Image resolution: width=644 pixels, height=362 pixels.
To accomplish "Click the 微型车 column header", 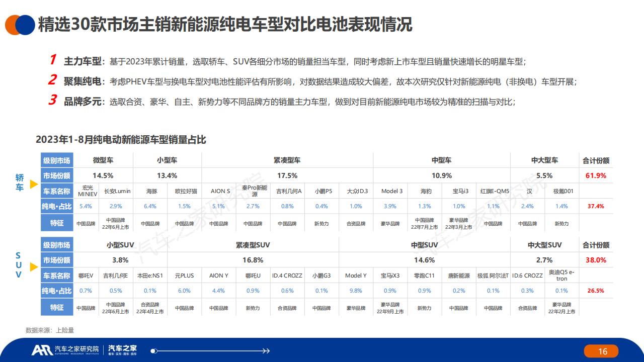I will (x=103, y=160).
